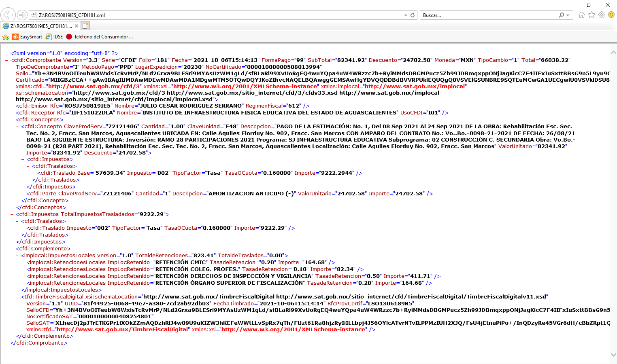The image size is (617, 364).
Task: Click the page icon in address bar
Action: click(34, 15)
